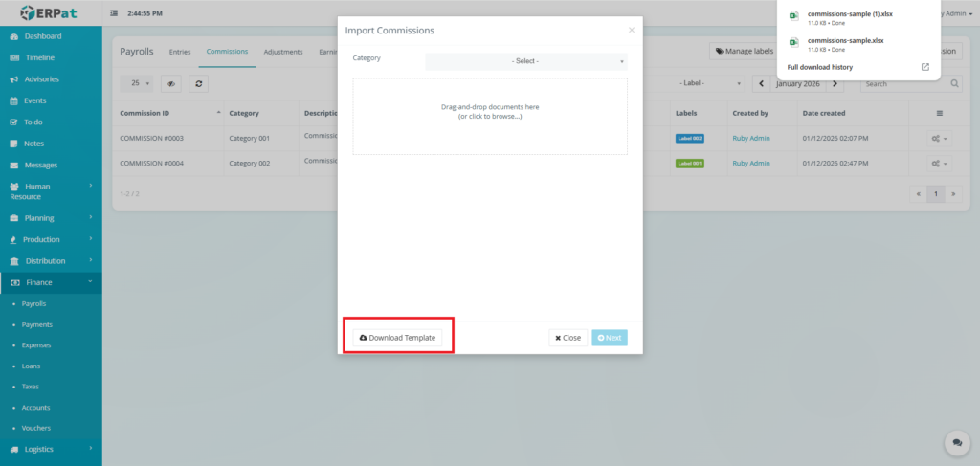
Task: Expand the Logistics sidebar menu
Action: click(x=51, y=449)
